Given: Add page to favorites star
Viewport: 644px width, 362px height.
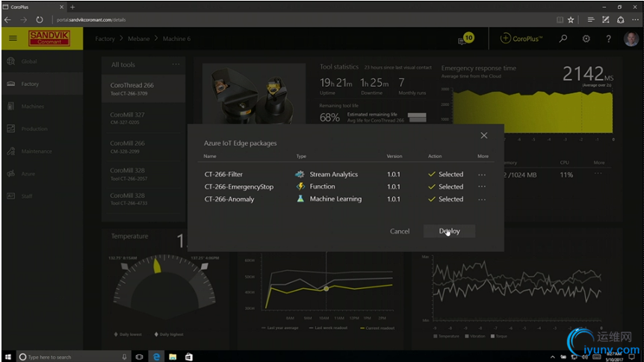Looking at the screenshot, I should (571, 19).
